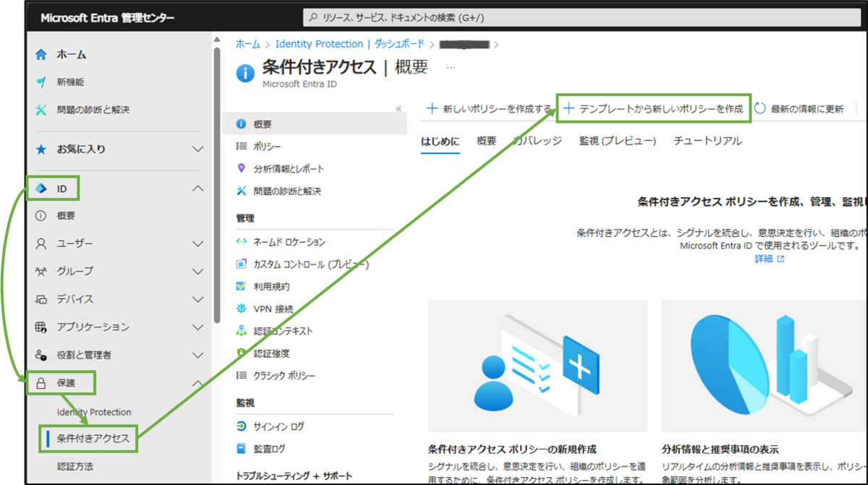
Task: Open ポリシー in the resource menu
Action: click(267, 147)
